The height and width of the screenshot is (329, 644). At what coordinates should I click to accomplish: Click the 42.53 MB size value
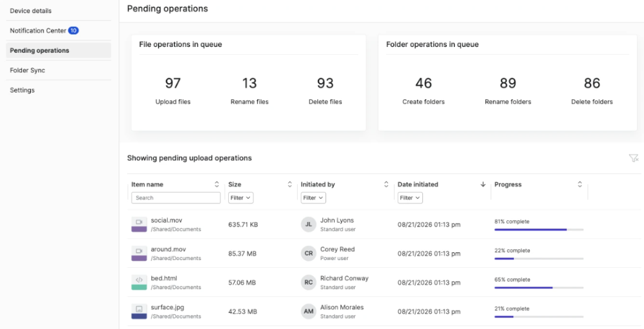pyautogui.click(x=243, y=312)
